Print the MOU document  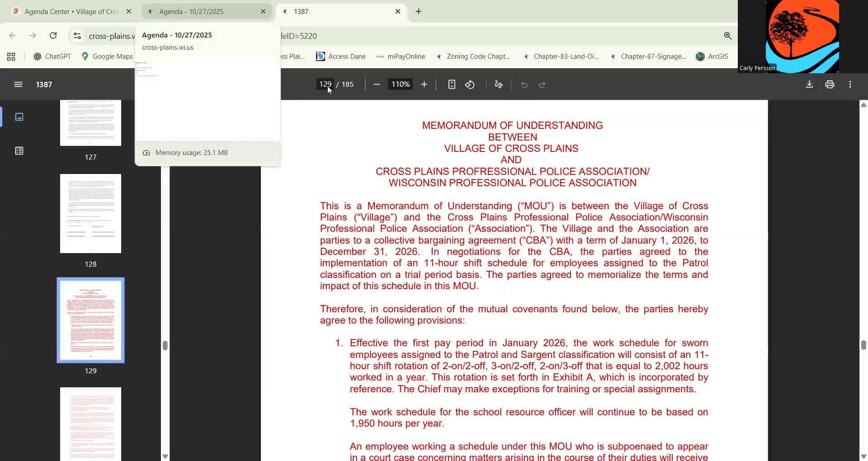point(830,84)
